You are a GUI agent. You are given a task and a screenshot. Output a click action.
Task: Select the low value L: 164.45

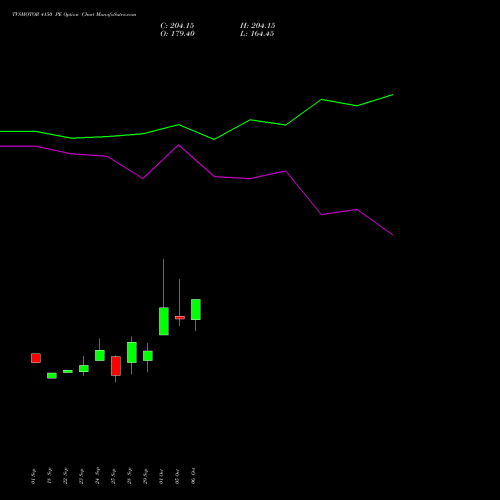pyautogui.click(x=257, y=34)
